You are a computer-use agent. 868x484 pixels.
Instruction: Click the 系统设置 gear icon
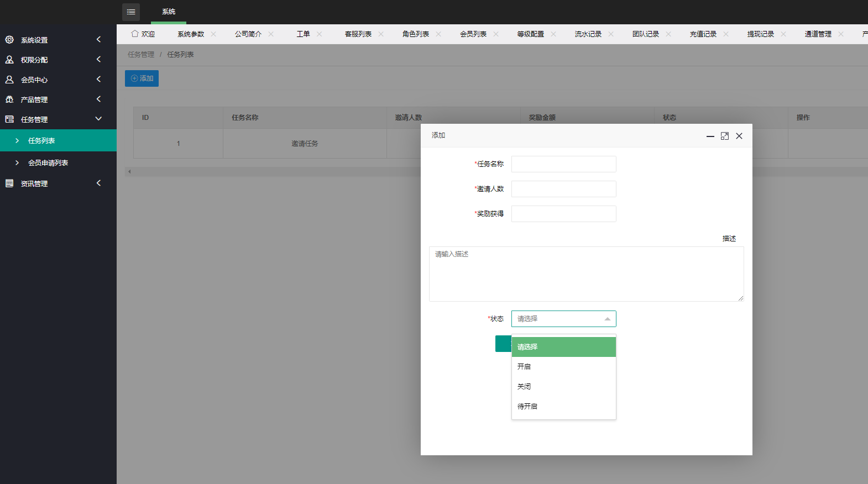tap(9, 40)
